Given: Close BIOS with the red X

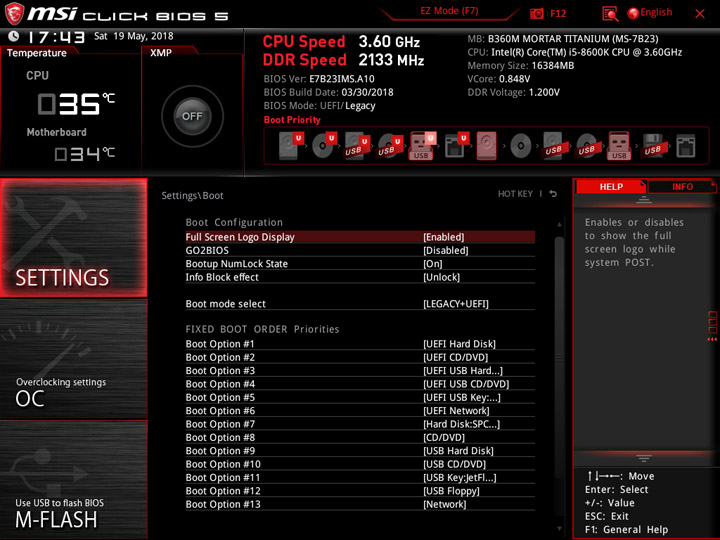Looking at the screenshot, I should pyautogui.click(x=699, y=14).
